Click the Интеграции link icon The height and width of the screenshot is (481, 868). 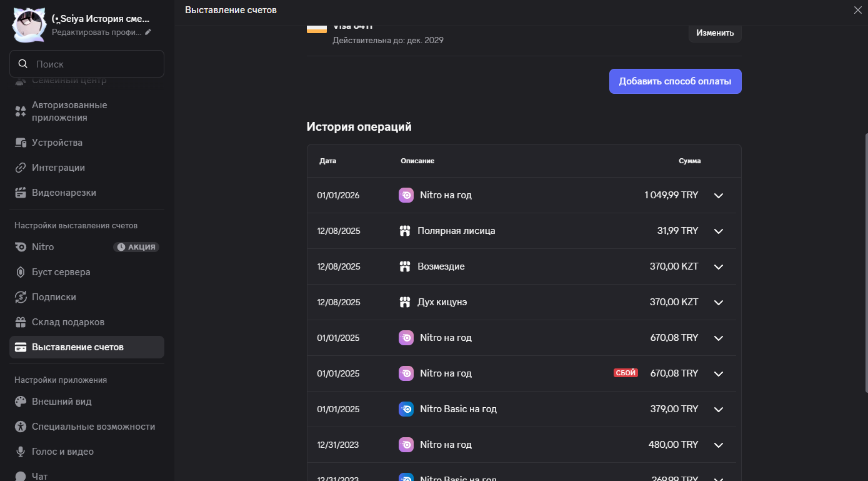point(21,168)
